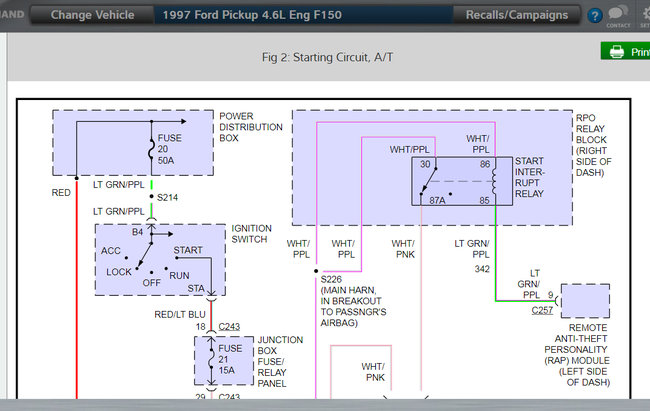
Task: Click the RED/LT BLU wire label
Action: tap(179, 314)
